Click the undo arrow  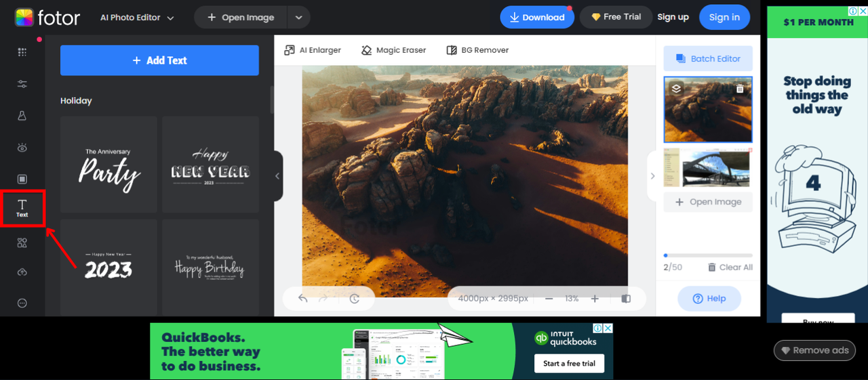click(302, 298)
